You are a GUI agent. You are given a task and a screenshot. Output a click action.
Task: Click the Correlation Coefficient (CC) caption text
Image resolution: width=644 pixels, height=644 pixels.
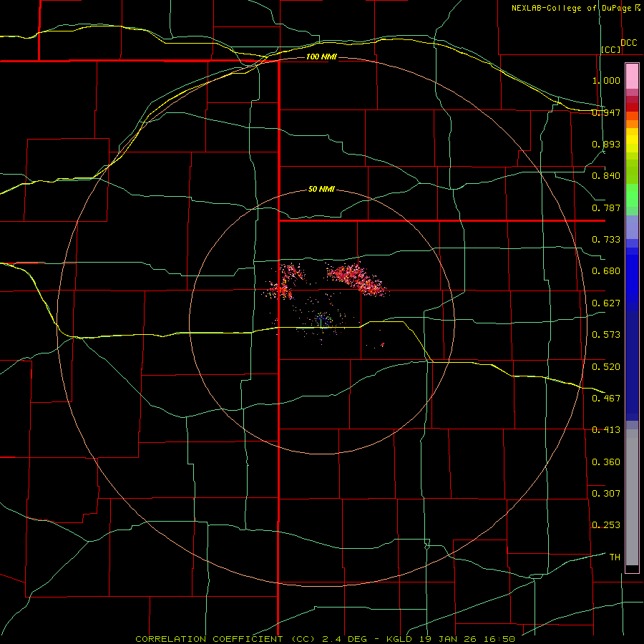click(x=226, y=639)
